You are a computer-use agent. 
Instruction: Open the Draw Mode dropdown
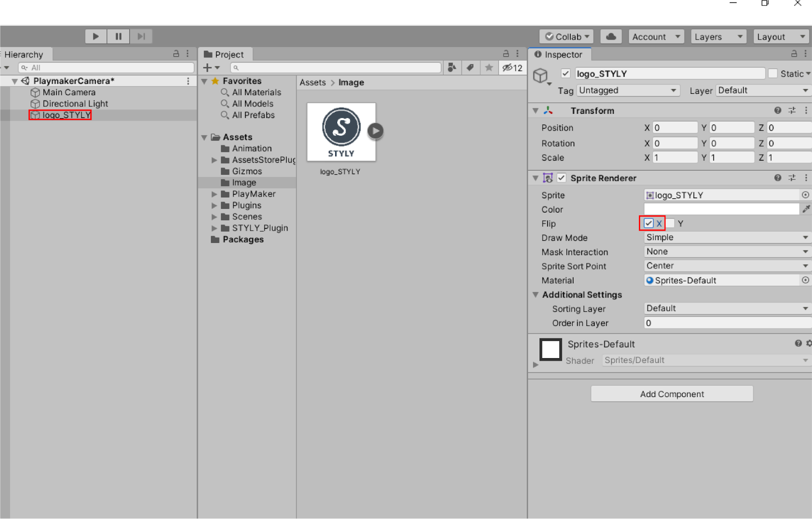pos(728,237)
